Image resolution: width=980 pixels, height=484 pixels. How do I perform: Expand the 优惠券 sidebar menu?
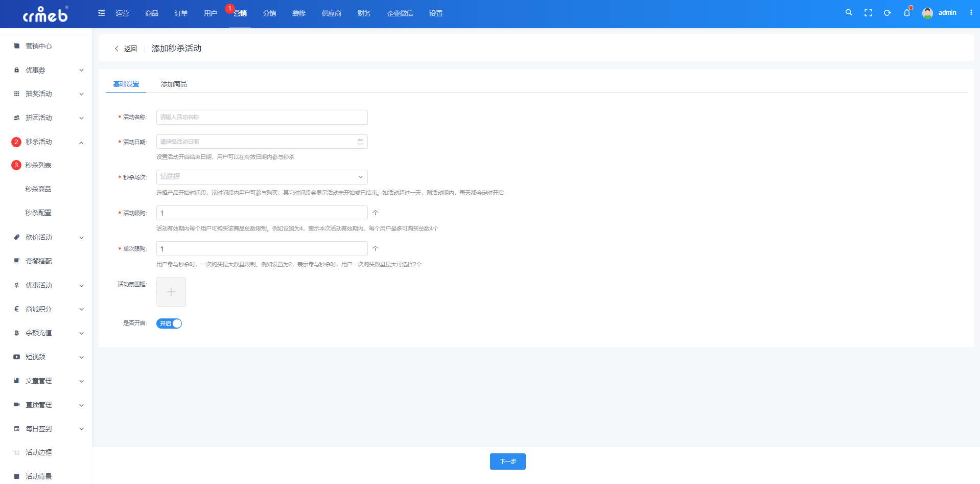tap(49, 70)
